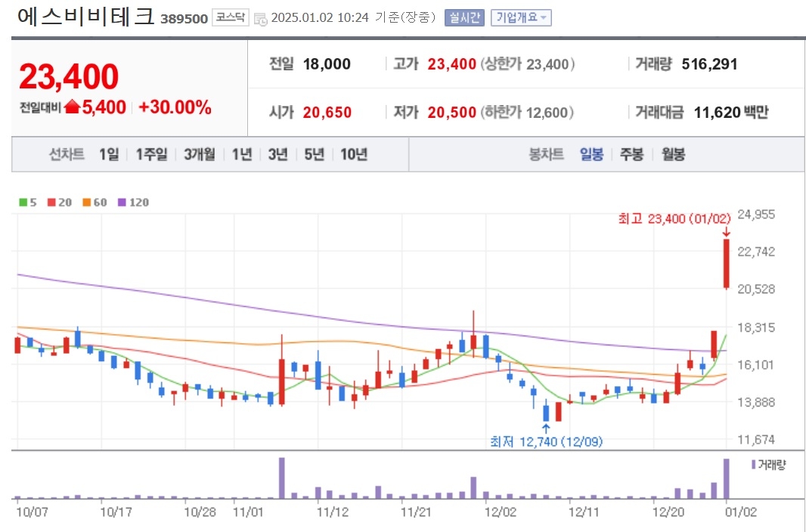Screen dimensions: 806x532
Task: Switch to 월봉 monthly candle chart
Action: pyautogui.click(x=673, y=154)
